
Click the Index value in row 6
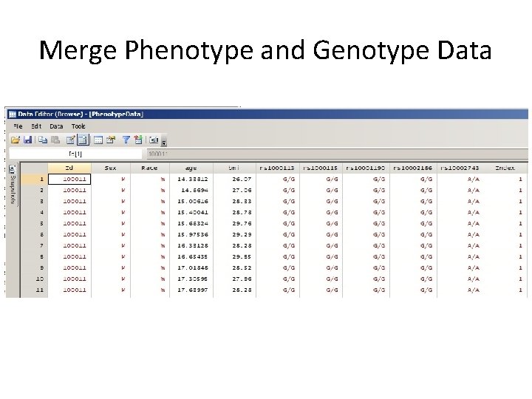coord(520,235)
